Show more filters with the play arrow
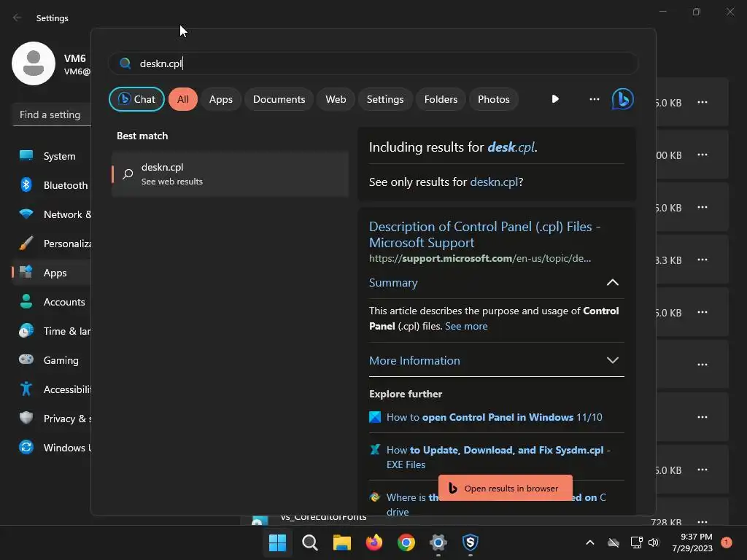Viewport: 747px width, 560px height. point(555,99)
